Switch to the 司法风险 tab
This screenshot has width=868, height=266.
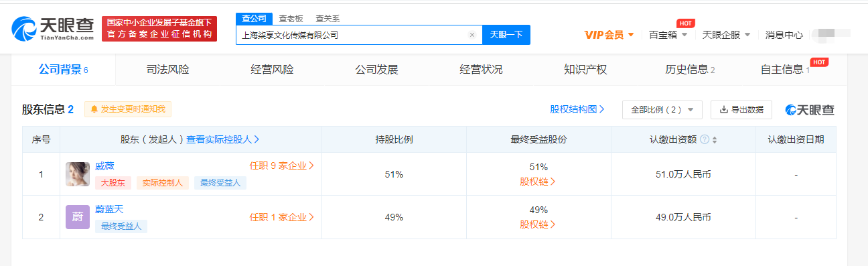[167, 70]
